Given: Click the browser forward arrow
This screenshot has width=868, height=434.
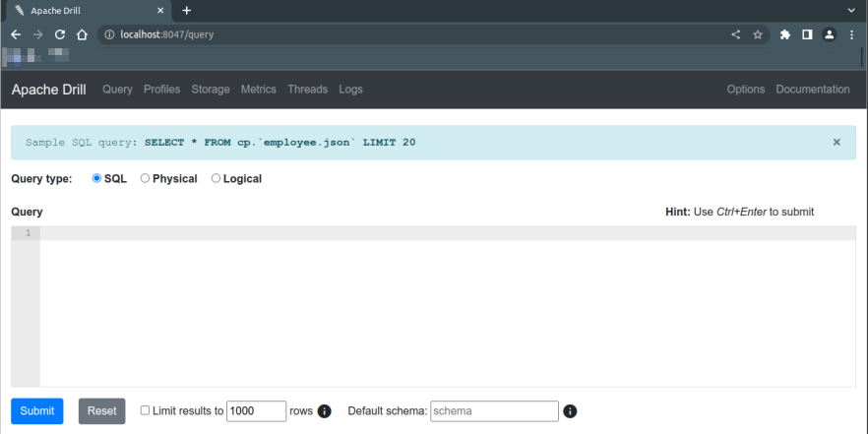Looking at the screenshot, I should (x=37, y=34).
